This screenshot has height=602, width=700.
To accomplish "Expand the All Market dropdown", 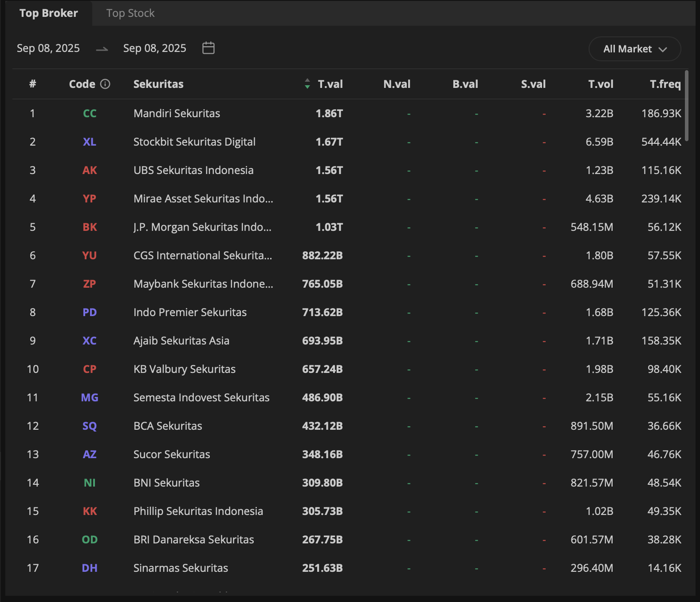I will [634, 49].
